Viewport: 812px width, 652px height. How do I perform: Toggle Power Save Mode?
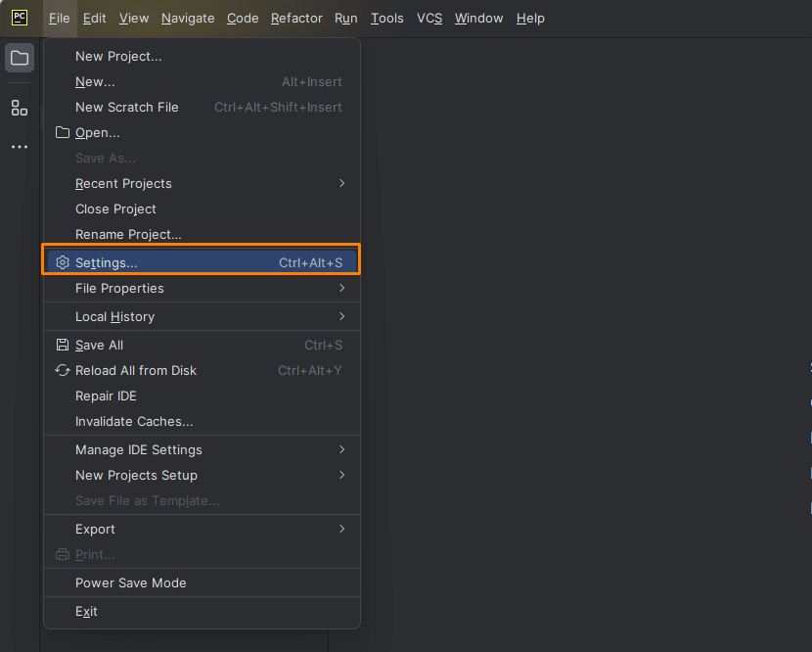202,583
